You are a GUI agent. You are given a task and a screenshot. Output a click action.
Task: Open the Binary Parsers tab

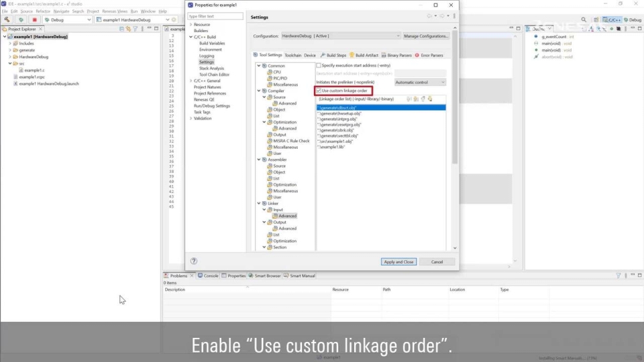pyautogui.click(x=396, y=55)
